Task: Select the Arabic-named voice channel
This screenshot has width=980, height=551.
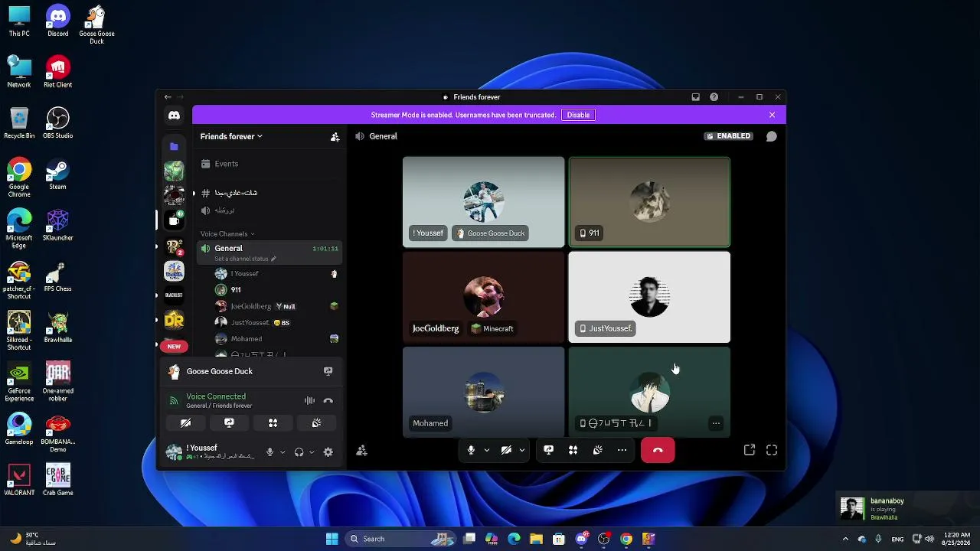Action: (x=269, y=210)
